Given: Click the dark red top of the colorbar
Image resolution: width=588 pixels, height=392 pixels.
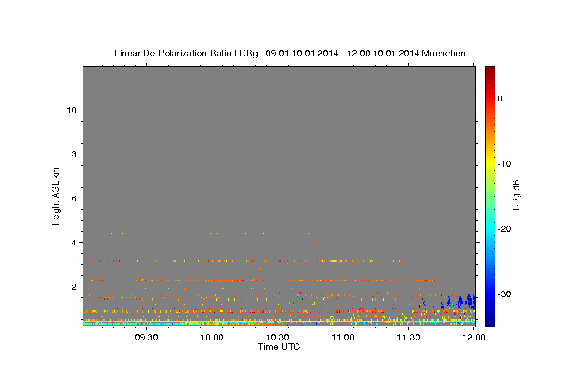Looking at the screenshot, I should click(x=490, y=70).
